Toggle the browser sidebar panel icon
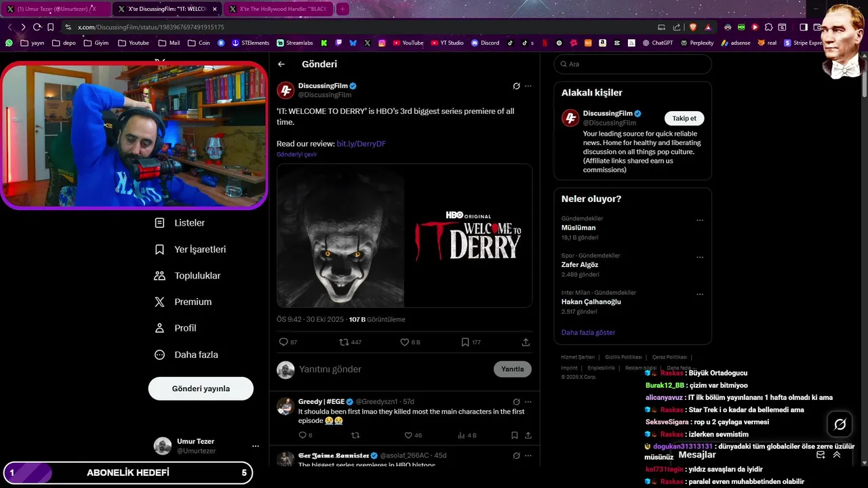This screenshot has height=488, width=868. [803, 27]
